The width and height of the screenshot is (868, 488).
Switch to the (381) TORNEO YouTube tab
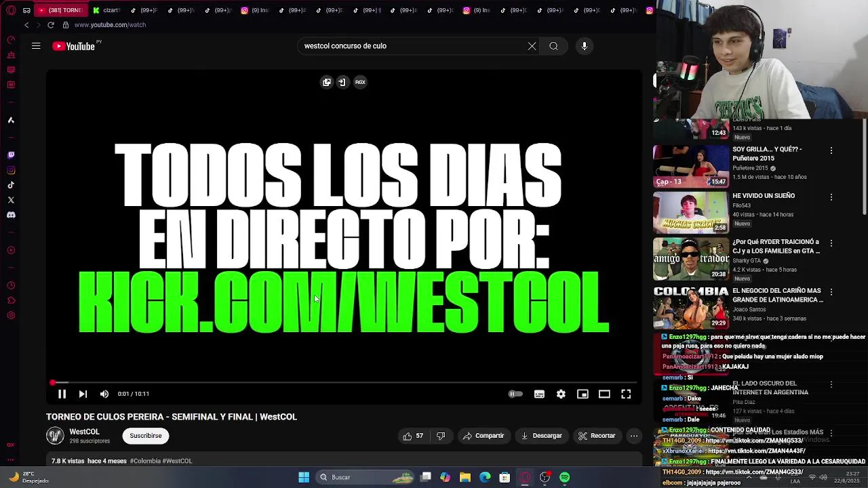tap(60, 10)
